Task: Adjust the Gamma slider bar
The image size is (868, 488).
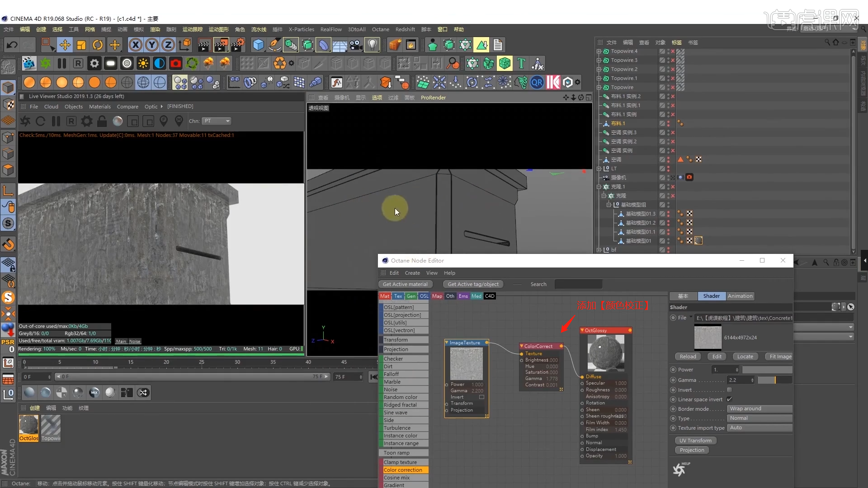Action: pos(775,380)
